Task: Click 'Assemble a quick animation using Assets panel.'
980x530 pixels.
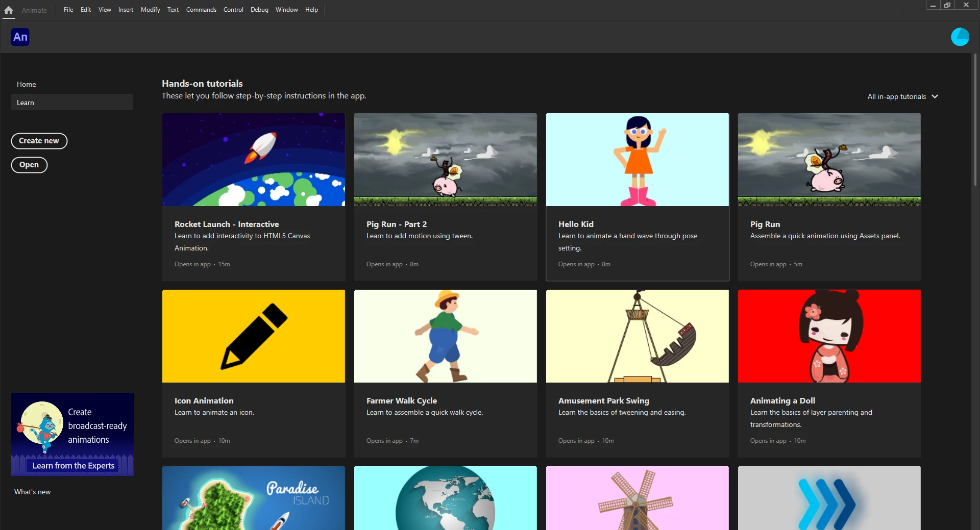Action: tap(825, 236)
